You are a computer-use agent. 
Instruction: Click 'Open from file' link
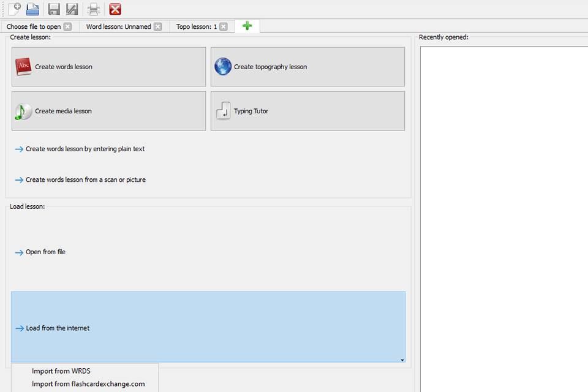(x=45, y=252)
